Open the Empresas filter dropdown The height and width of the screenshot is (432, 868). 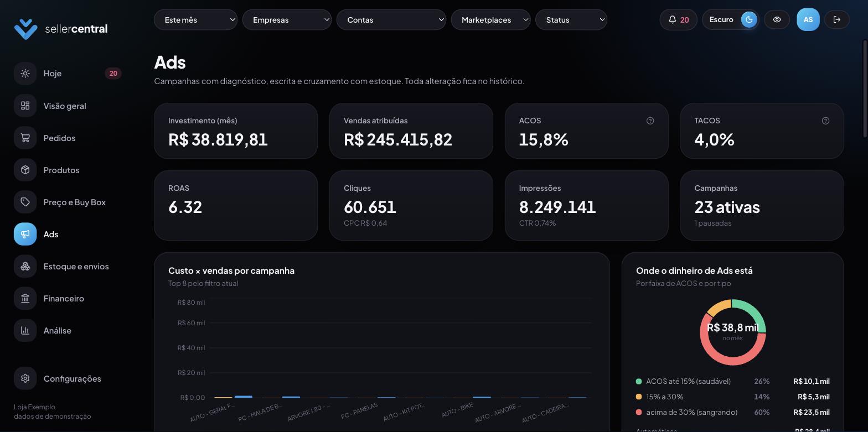coord(287,19)
